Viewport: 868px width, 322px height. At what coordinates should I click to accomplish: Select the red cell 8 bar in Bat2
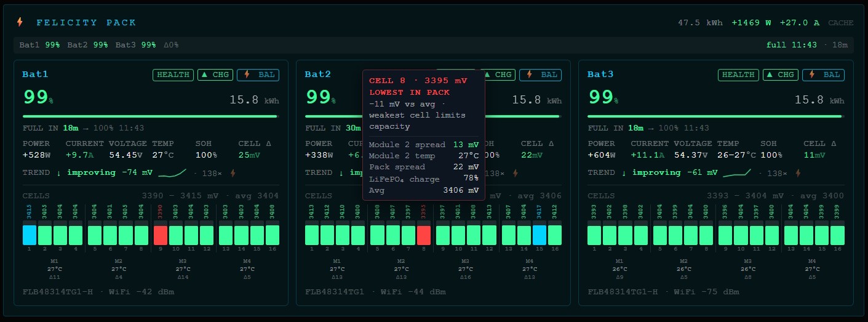pos(424,235)
